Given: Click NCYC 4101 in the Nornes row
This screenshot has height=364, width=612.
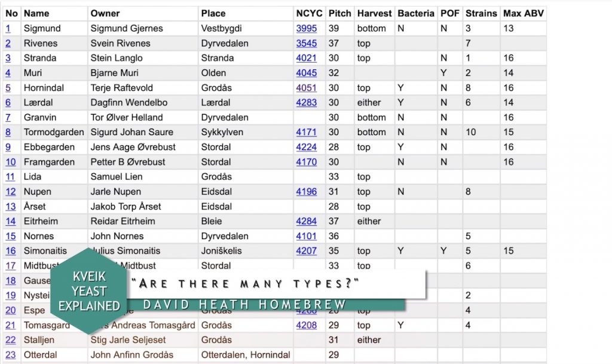Looking at the screenshot, I should [306, 236].
